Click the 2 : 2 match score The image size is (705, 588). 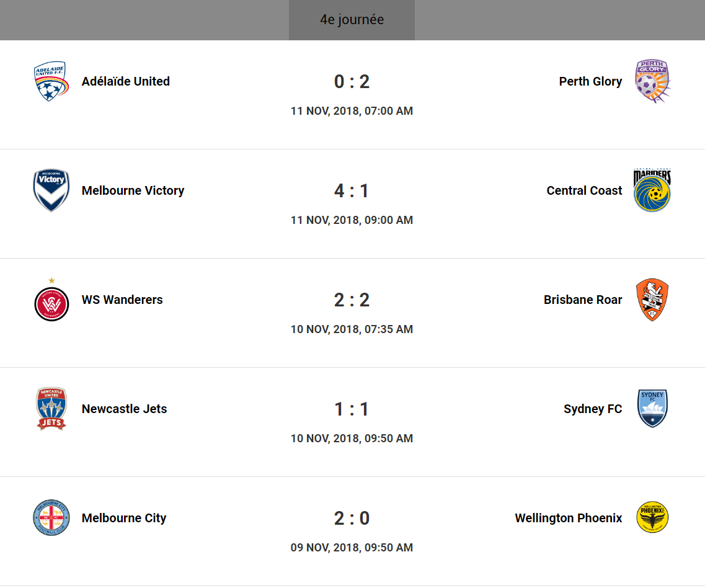[x=352, y=300]
